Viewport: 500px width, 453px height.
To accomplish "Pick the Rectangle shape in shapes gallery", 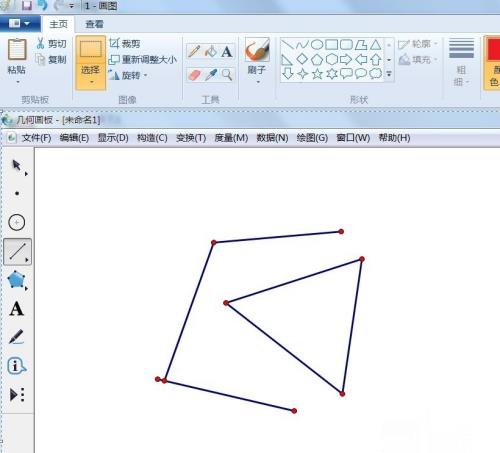I will coord(332,44).
